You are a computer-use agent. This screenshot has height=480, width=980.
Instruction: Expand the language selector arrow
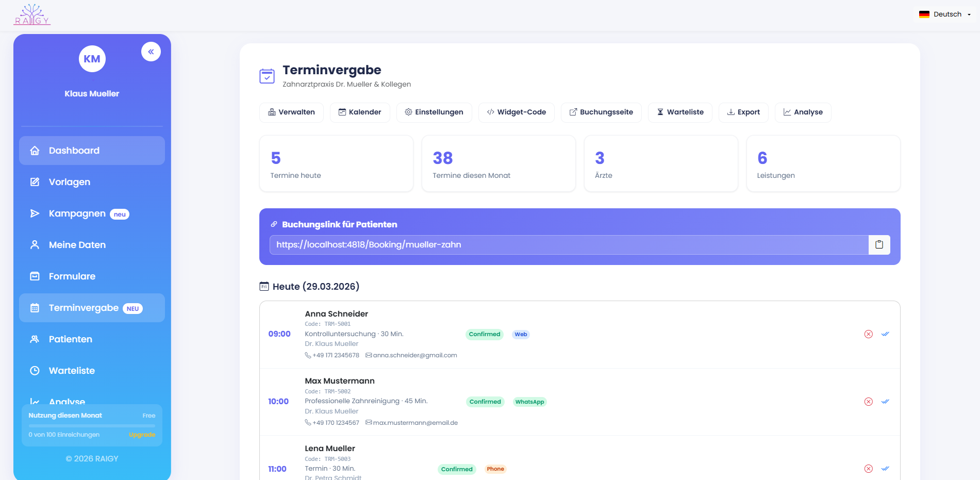[967, 14]
